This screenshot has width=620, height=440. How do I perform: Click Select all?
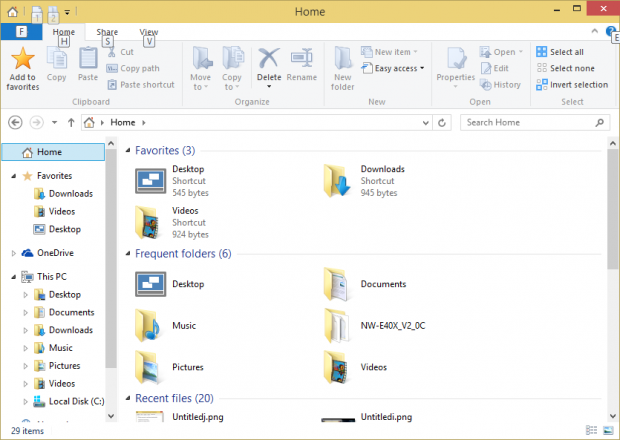560,52
